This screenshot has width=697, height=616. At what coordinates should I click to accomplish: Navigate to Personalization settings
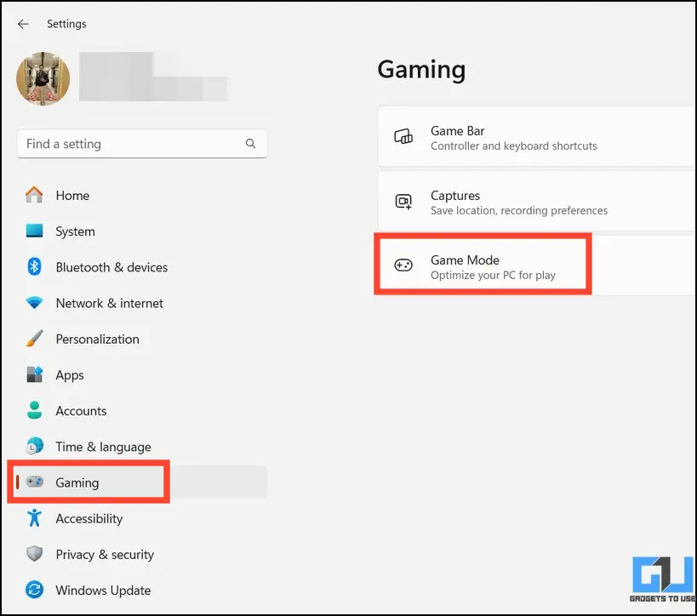pyautogui.click(x=142, y=339)
